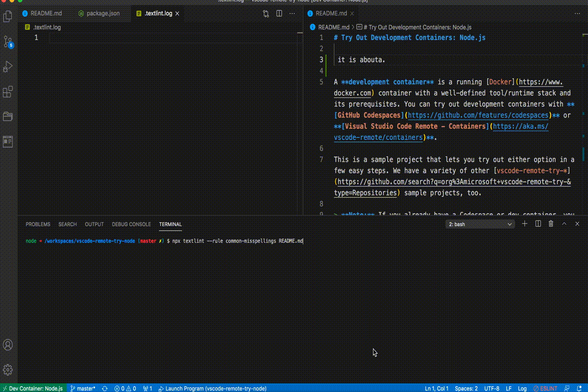Click the terminal command line input

[x=238, y=241]
